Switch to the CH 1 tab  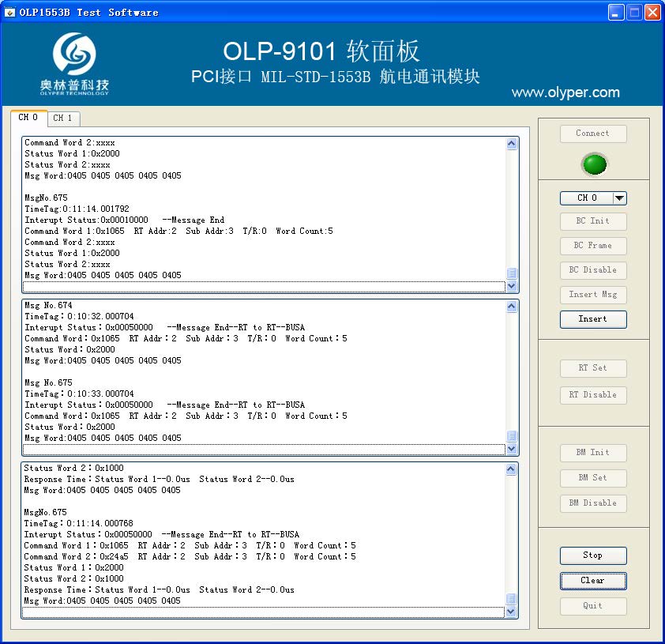(62, 119)
